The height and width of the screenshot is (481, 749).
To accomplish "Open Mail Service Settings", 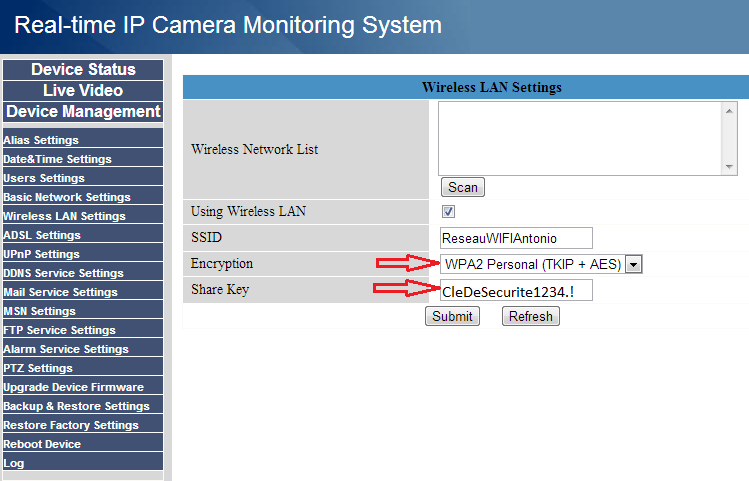I will pos(60,292).
